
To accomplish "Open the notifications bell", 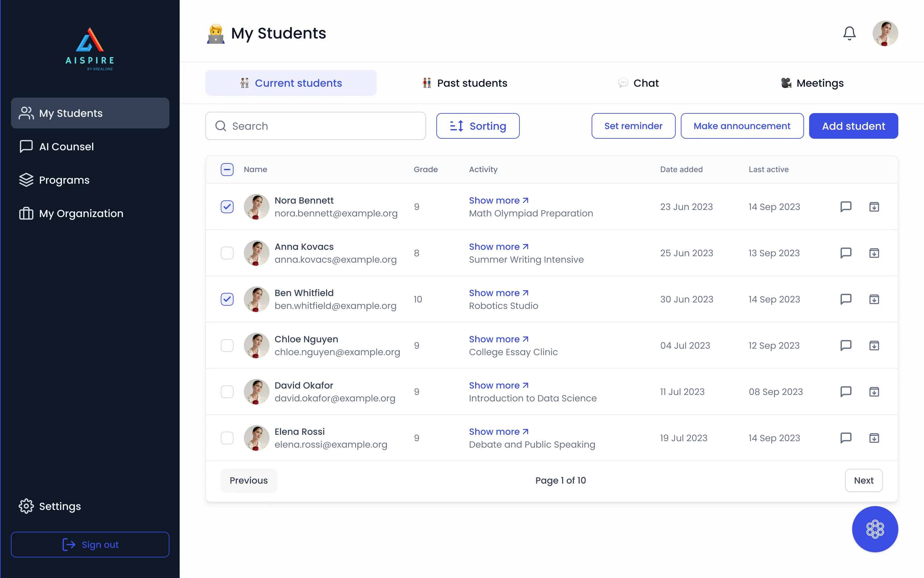I will 849,33.
